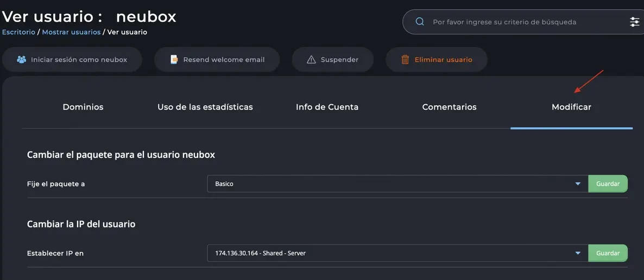Save the user IP with Guardar button
This screenshot has width=644, height=280.
(x=608, y=253)
